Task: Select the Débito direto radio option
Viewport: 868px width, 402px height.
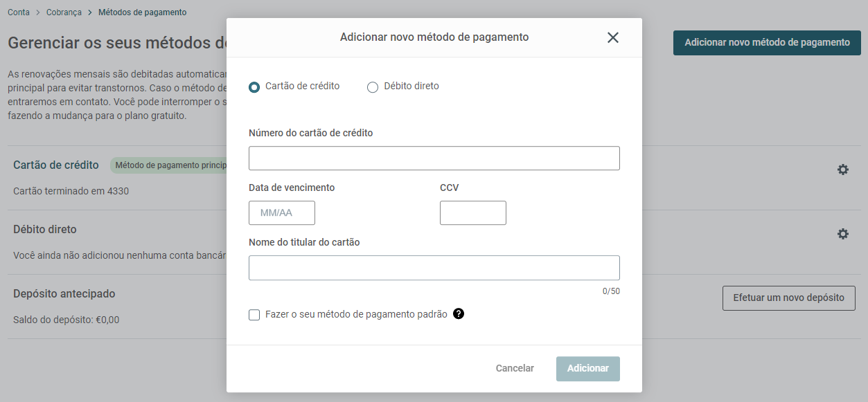Action: click(x=373, y=87)
